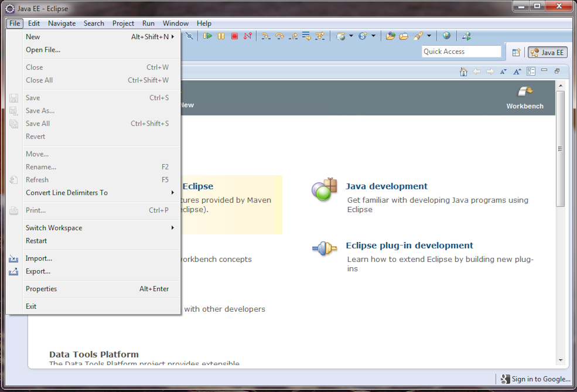
Task: Click the Welcome page vertical scrollbar thumb
Action: coord(561,149)
